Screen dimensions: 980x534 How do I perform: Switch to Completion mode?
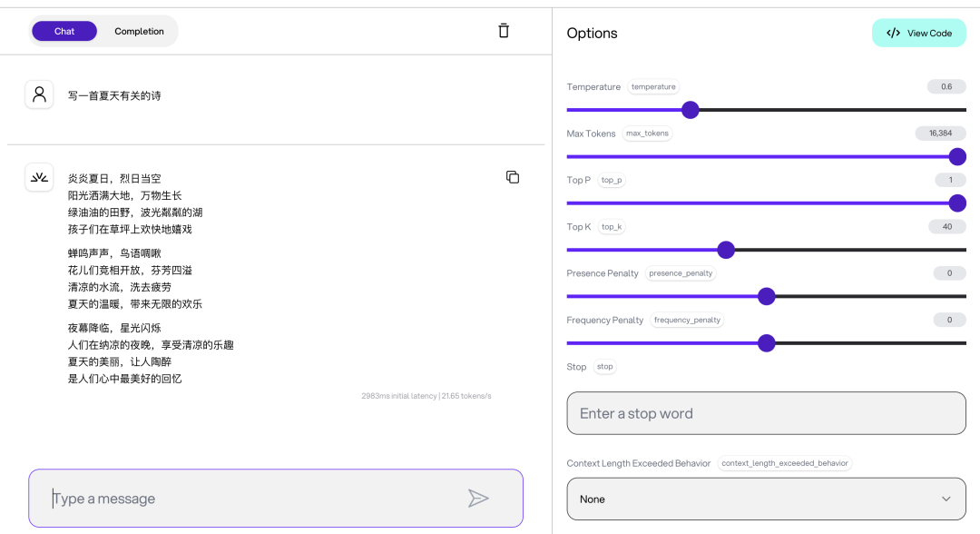click(139, 31)
